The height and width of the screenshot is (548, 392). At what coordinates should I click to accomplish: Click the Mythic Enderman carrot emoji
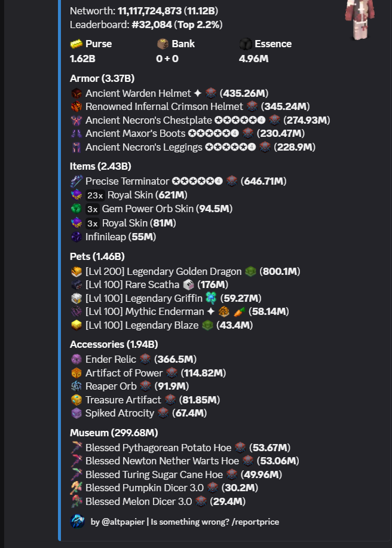pyautogui.click(x=239, y=312)
